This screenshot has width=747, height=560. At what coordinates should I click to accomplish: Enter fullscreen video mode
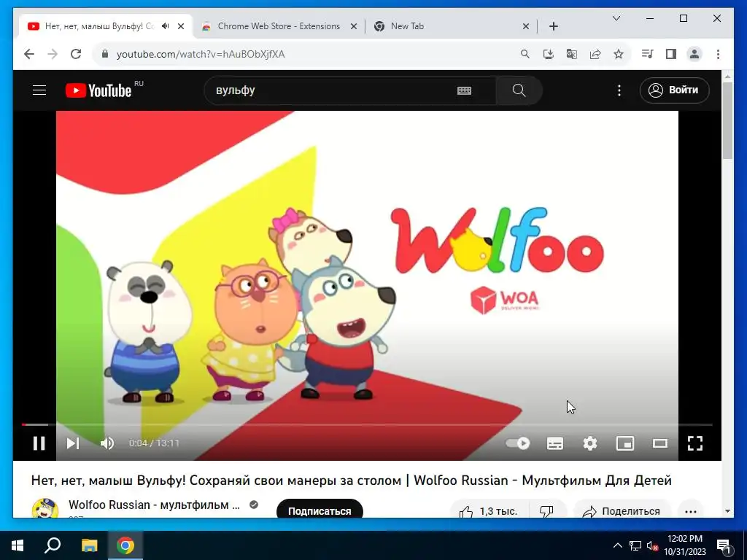click(695, 443)
